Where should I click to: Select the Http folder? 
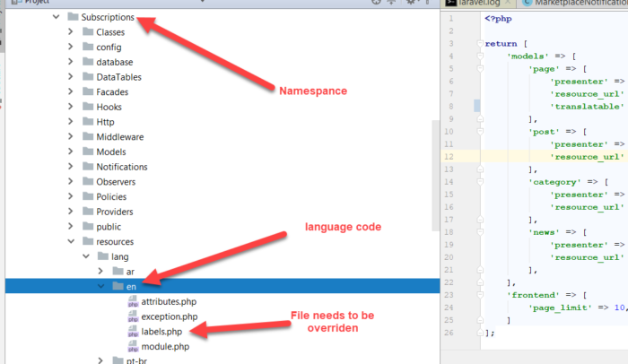coord(105,122)
